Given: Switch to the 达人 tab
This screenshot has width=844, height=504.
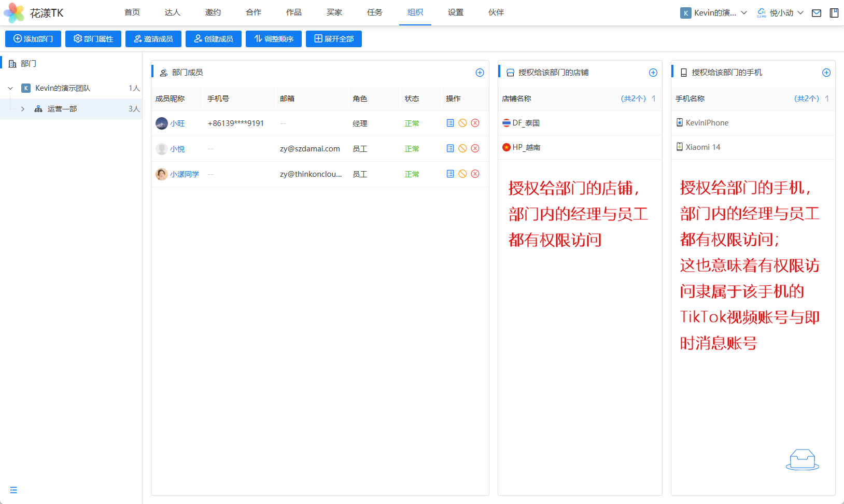Looking at the screenshot, I should click(x=173, y=12).
